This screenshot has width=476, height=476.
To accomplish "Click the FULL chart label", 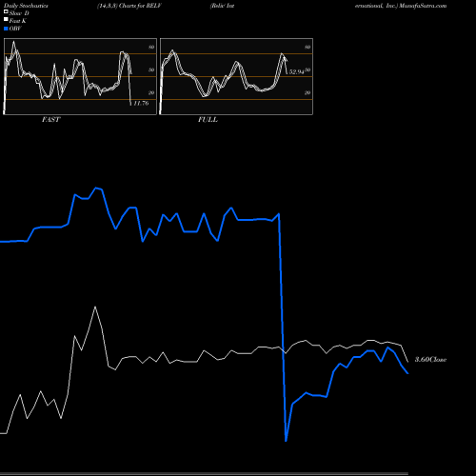I will coord(208,120).
